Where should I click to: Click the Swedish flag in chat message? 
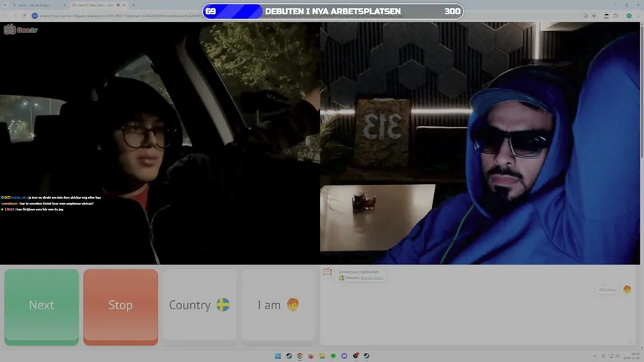pyautogui.click(x=341, y=278)
